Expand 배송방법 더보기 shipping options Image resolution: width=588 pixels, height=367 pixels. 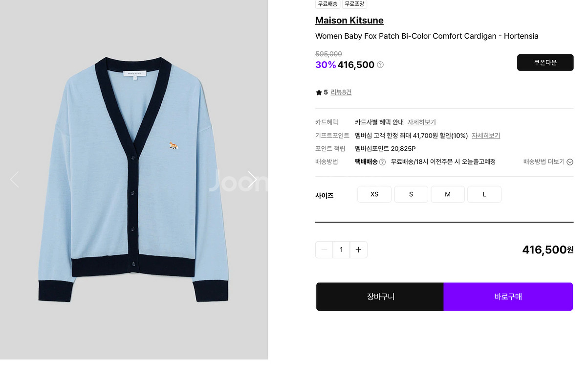coord(548,162)
